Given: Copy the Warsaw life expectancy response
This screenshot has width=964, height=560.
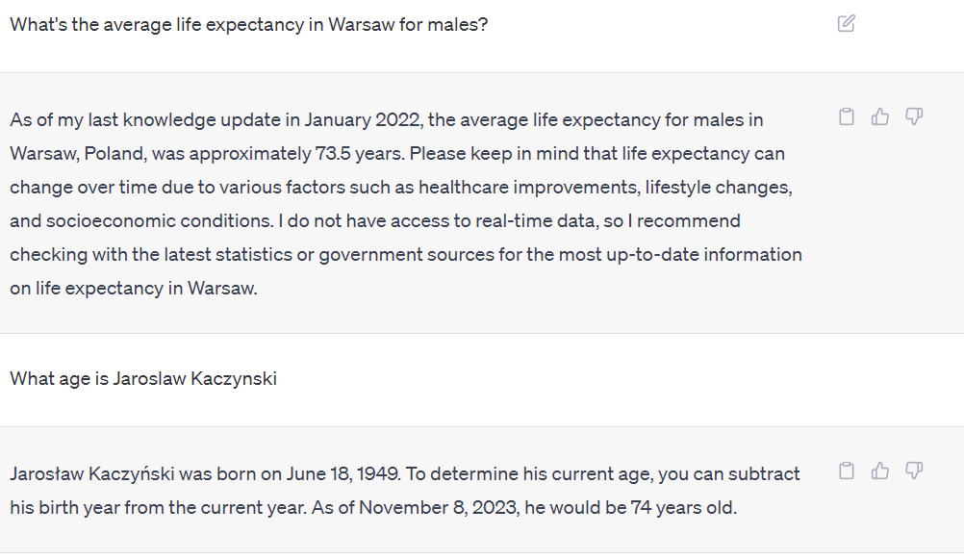Looking at the screenshot, I should pos(847,117).
